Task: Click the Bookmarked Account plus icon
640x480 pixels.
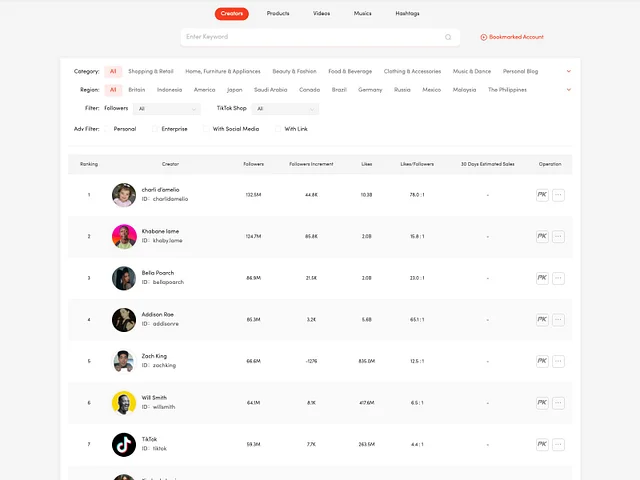Action: (x=484, y=37)
